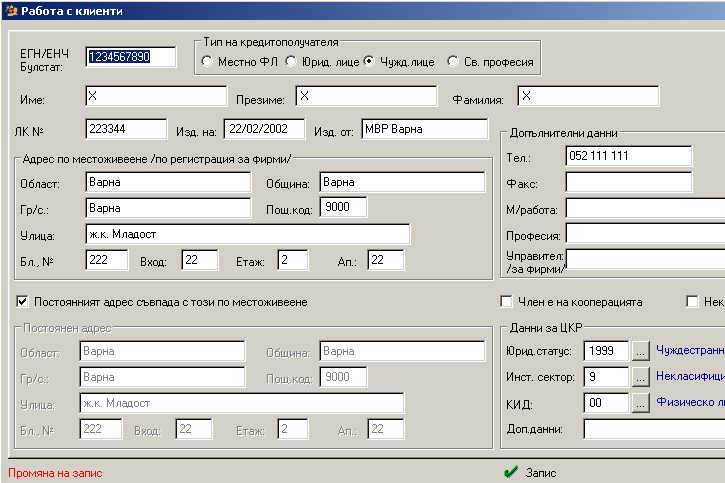Click the Фамилия input field
The height and width of the screenshot is (483, 725).
[588, 96]
